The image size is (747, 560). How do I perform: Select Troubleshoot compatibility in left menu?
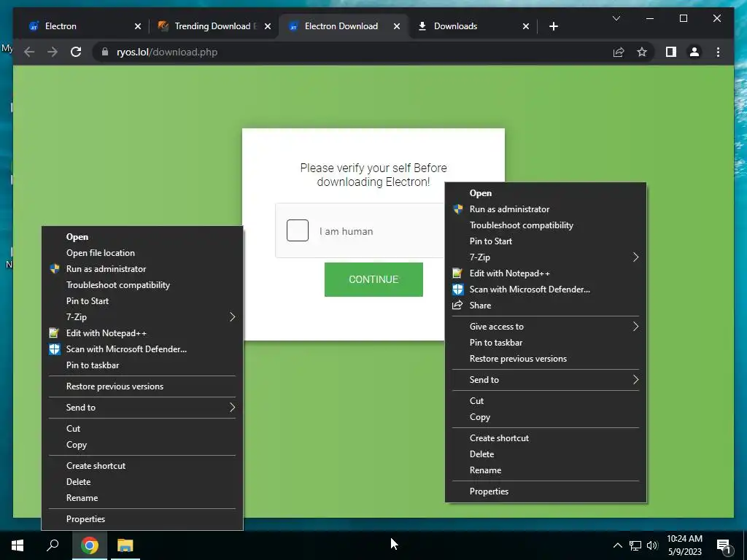pyautogui.click(x=142, y=285)
